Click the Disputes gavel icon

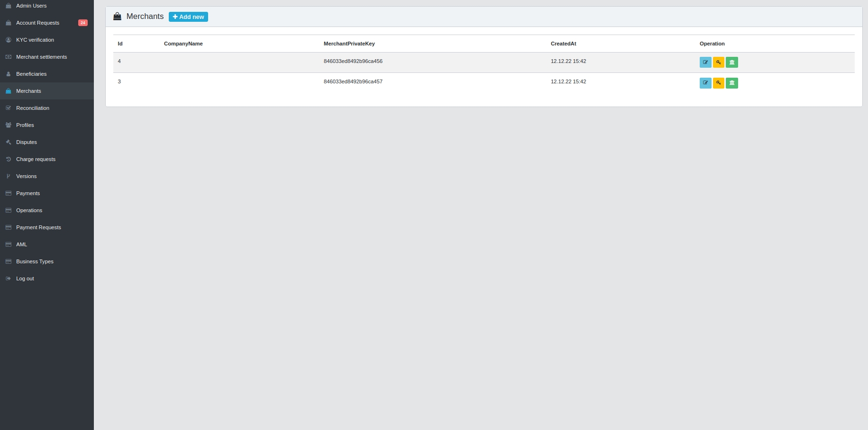[x=8, y=142]
